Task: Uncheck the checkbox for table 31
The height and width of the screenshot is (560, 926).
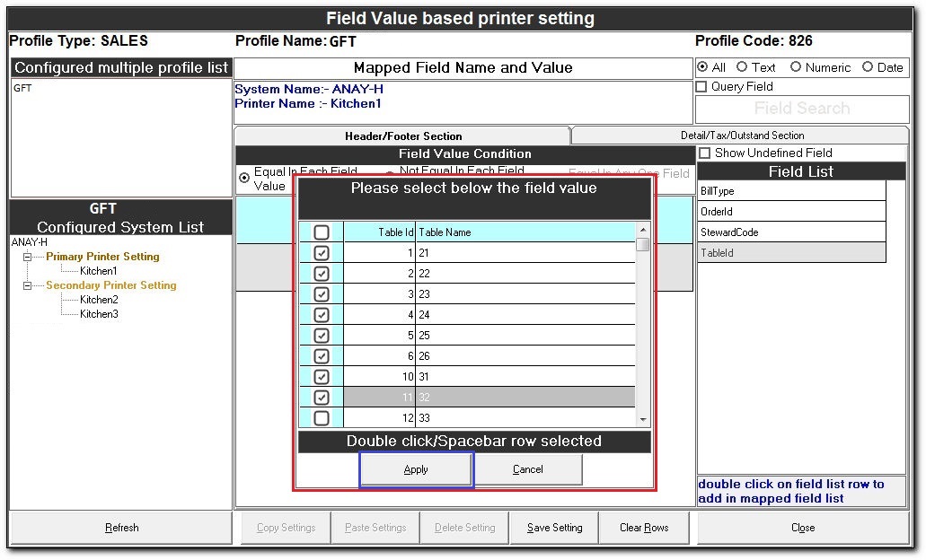Action: coord(322,377)
